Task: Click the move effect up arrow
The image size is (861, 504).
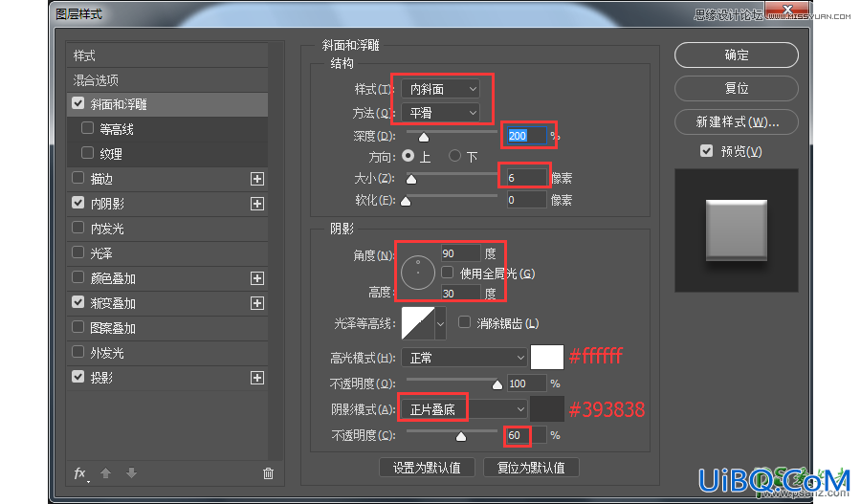Action: click(106, 473)
